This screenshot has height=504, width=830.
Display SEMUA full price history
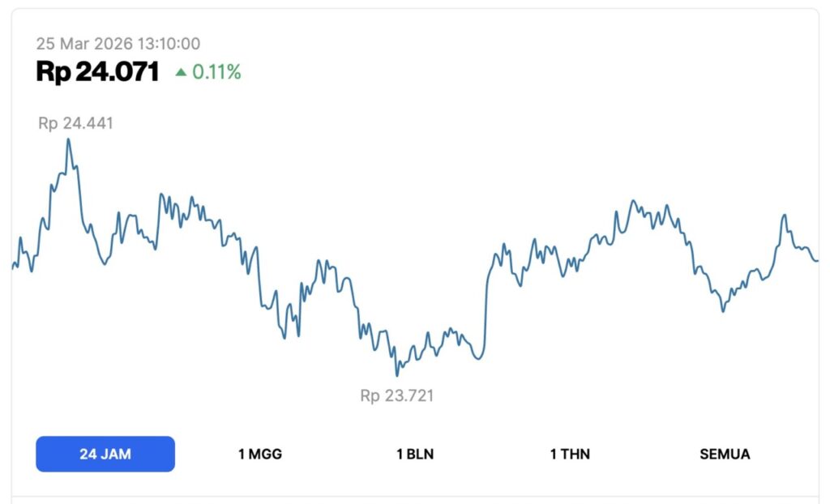point(725,454)
